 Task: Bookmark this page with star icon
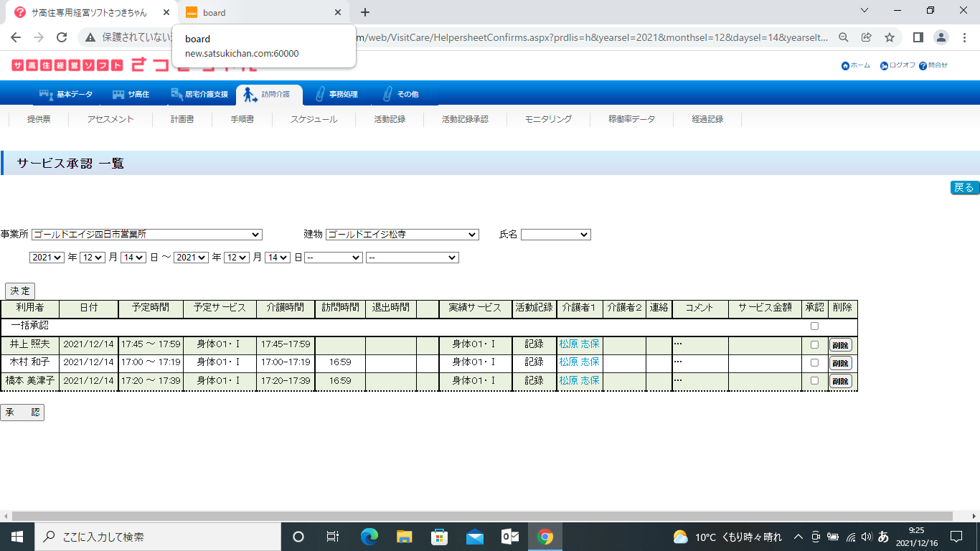point(890,37)
